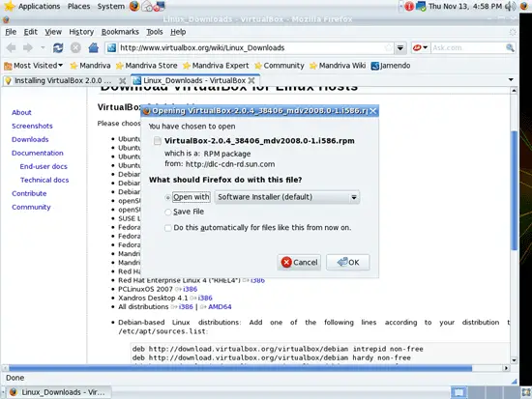Open the Help menu

pyautogui.click(x=178, y=32)
